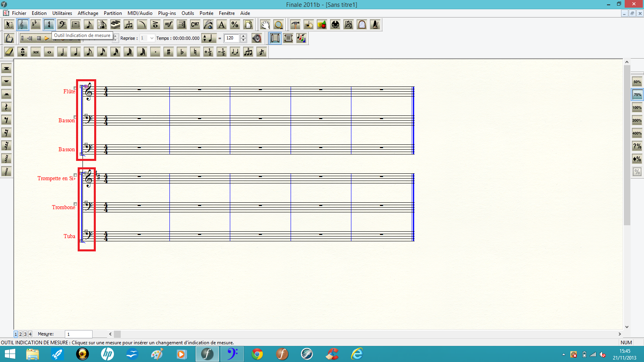Choose the Chord tool labeled CM7
Image resolution: width=644 pixels, height=362 pixels.
click(x=195, y=25)
